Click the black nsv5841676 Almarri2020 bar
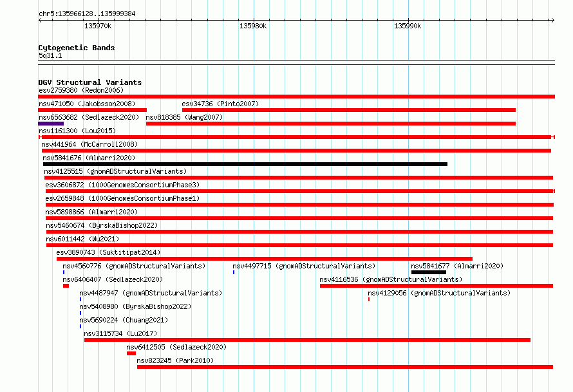This screenshot has height=392, width=573. pos(245,164)
